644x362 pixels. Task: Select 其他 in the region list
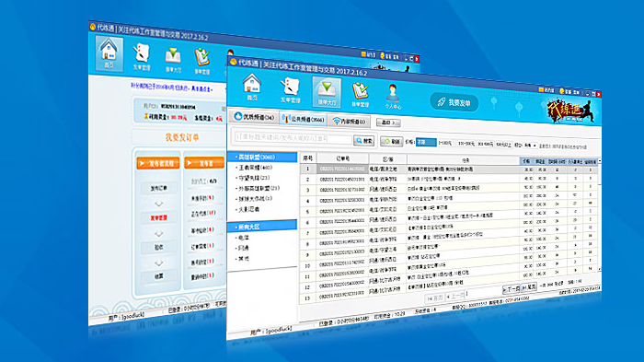pyautogui.click(x=243, y=258)
